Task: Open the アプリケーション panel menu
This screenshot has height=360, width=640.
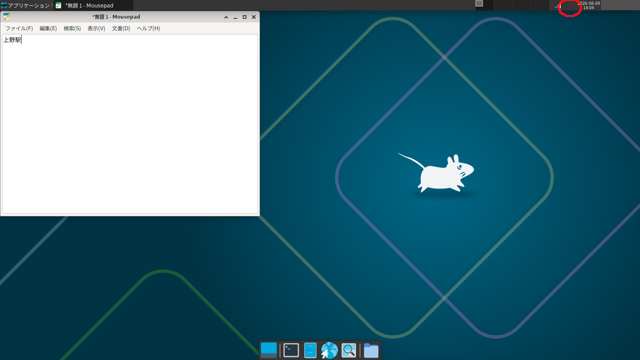Action: click(x=25, y=5)
